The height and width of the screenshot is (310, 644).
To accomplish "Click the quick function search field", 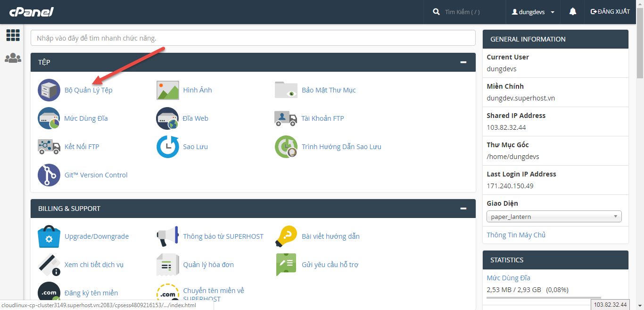I will coord(253,38).
